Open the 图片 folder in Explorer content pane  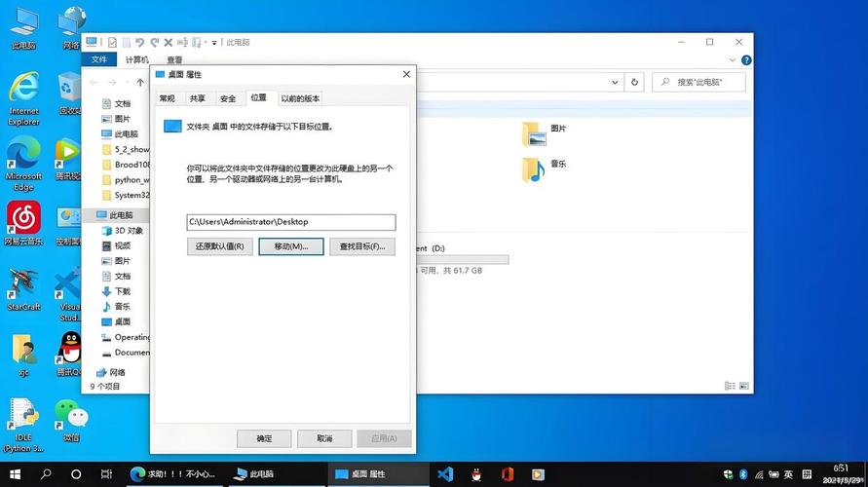545,134
